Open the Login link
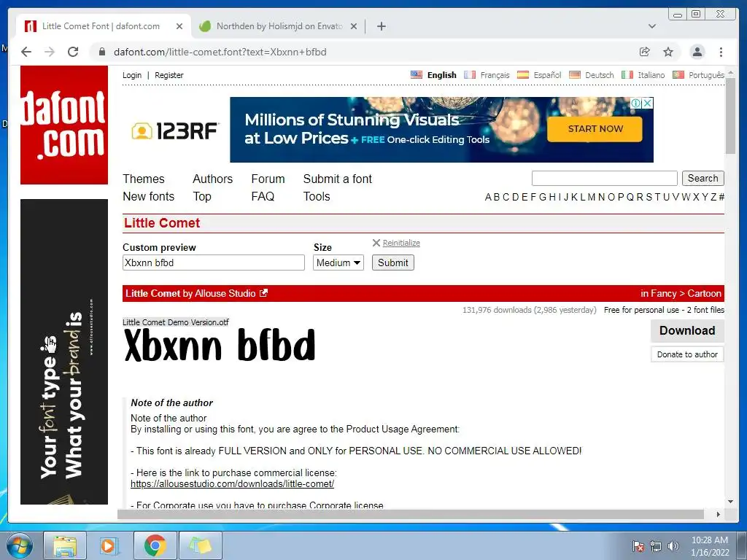The width and height of the screenshot is (747, 560). point(132,75)
